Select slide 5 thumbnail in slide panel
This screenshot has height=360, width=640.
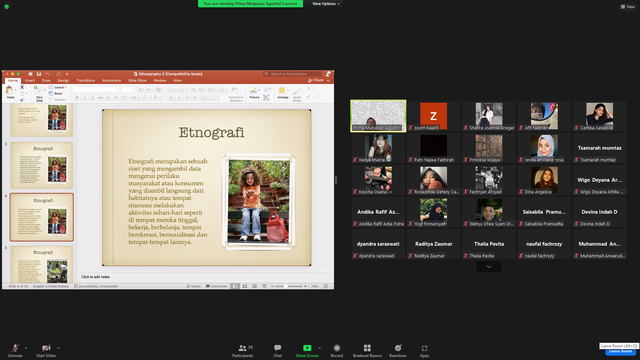[x=42, y=264]
